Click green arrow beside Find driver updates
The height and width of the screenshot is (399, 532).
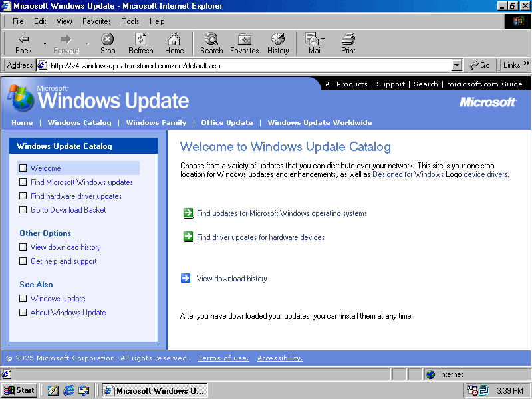pos(188,237)
